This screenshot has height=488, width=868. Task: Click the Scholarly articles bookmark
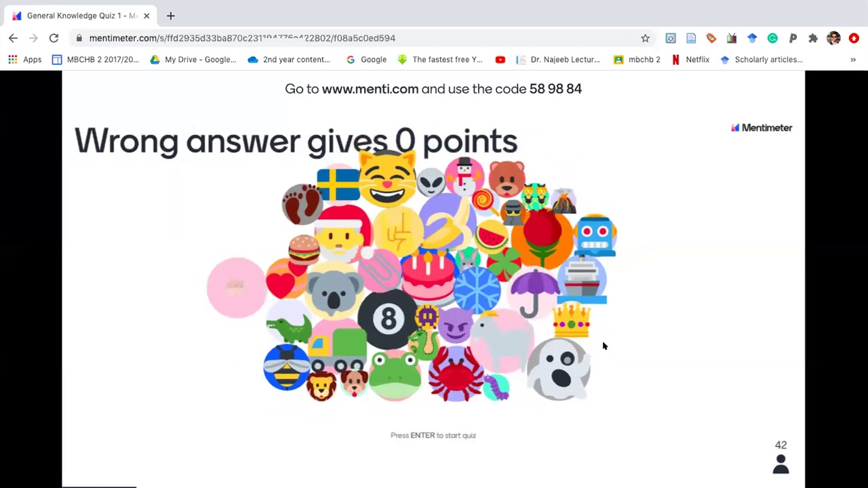[762, 60]
